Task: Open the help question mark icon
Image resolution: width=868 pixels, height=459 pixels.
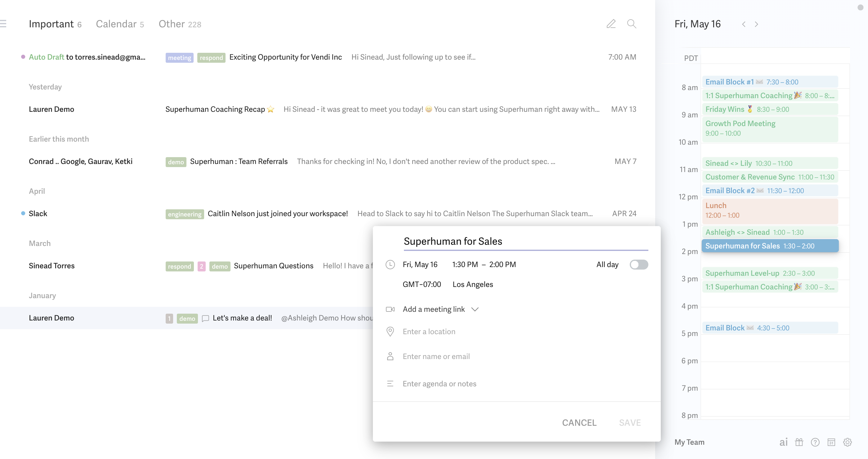Action: click(x=815, y=442)
